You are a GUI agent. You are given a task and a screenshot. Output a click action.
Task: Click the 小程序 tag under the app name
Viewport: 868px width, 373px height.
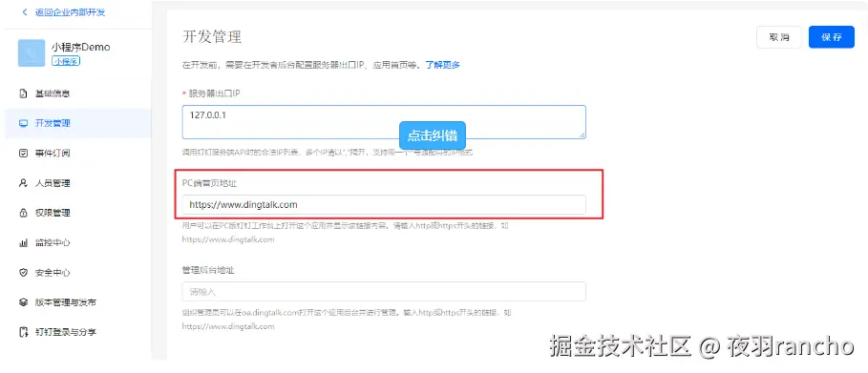(x=66, y=61)
